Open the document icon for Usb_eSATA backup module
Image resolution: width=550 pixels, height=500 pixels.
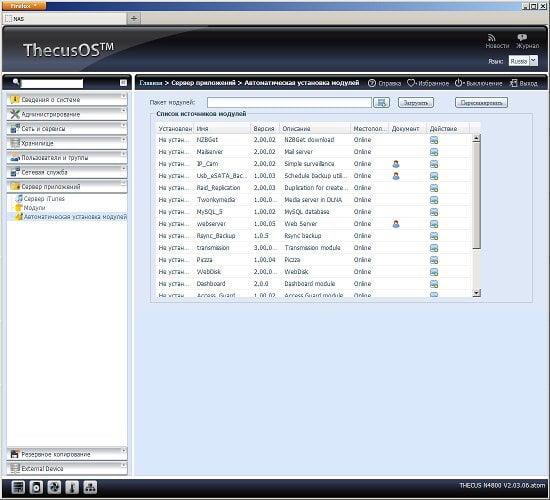(x=396, y=176)
